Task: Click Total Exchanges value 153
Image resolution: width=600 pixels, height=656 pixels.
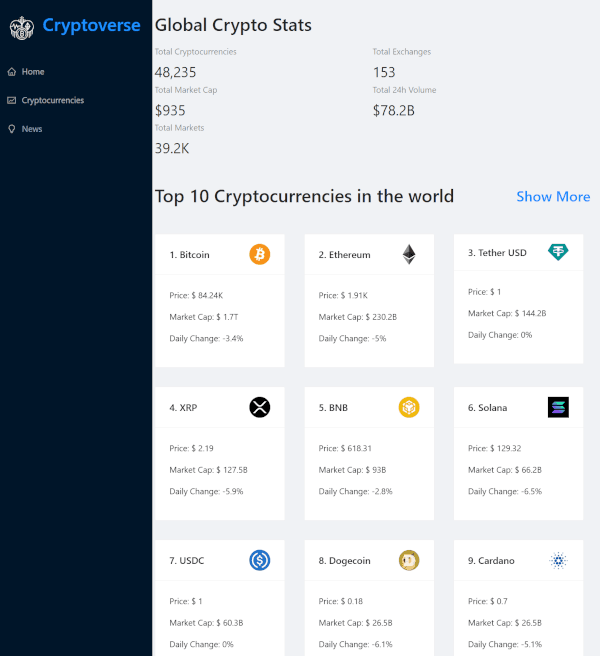Action: [x=384, y=72]
